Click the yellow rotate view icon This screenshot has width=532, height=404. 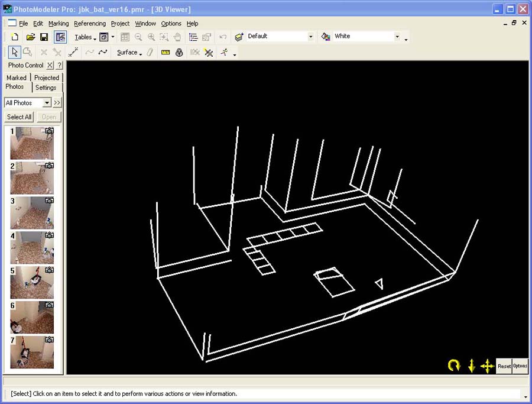454,366
